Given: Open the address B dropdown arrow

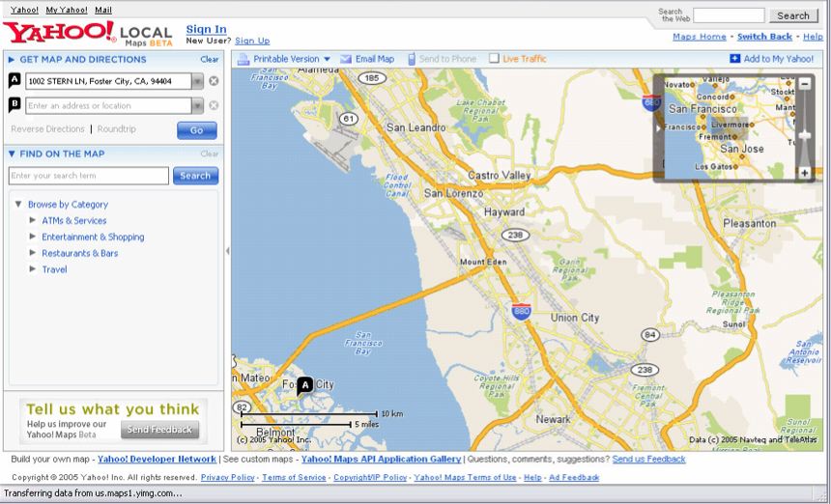Looking at the screenshot, I should (x=197, y=105).
